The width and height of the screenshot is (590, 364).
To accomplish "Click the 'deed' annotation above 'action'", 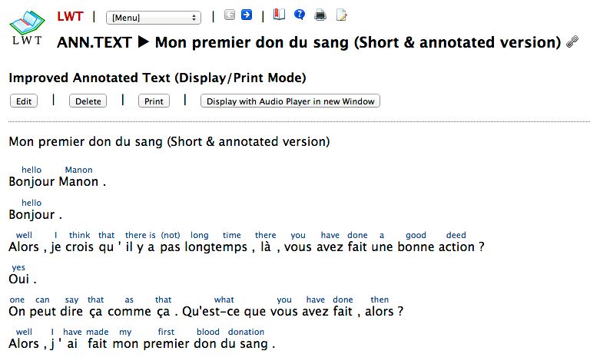I will tap(456, 235).
